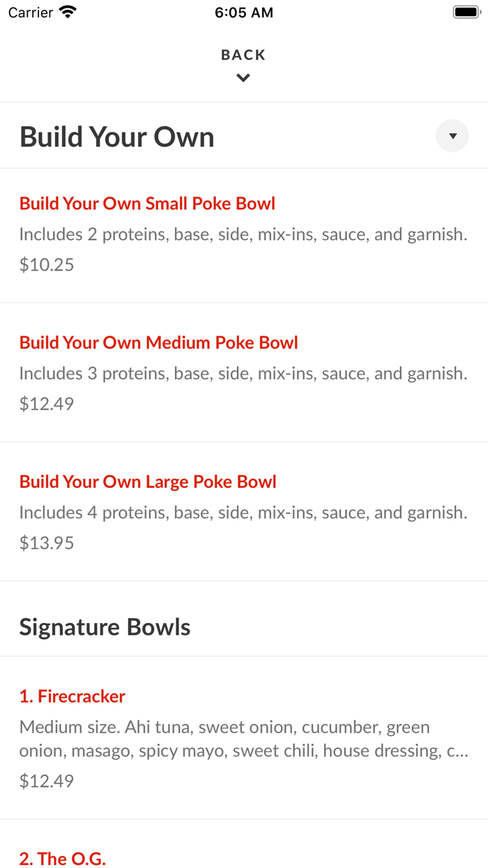Open The O.G. bowl item
Viewport: 488px width, 868px height.
pos(62,858)
